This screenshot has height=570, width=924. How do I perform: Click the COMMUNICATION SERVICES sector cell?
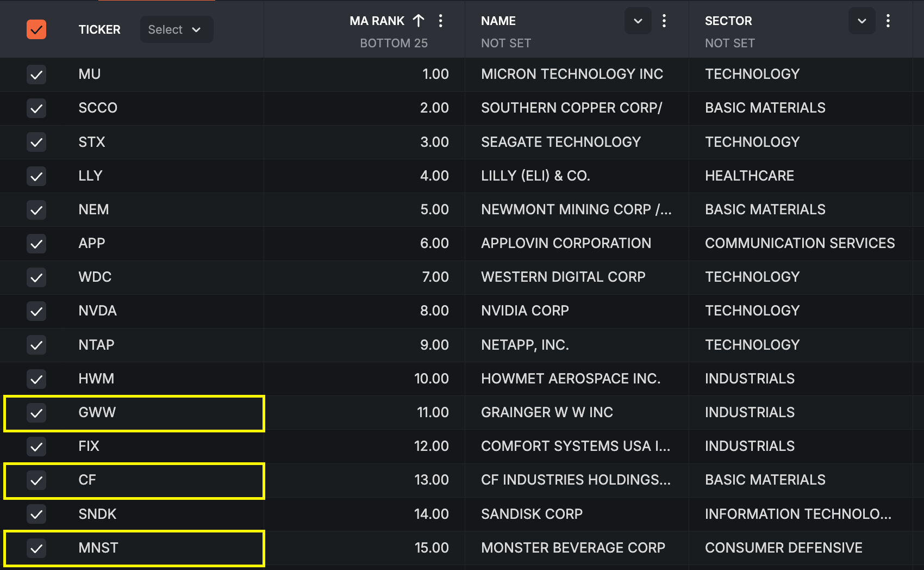pyautogui.click(x=800, y=243)
